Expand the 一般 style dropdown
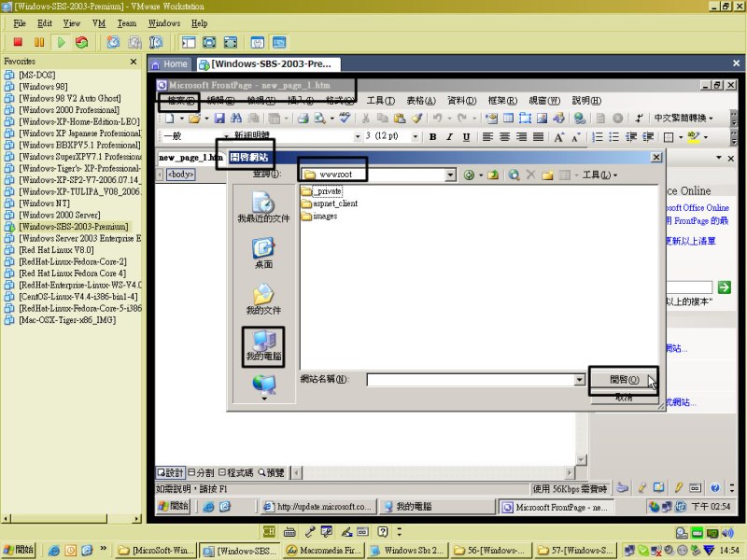The image size is (747, 560). pos(226,136)
